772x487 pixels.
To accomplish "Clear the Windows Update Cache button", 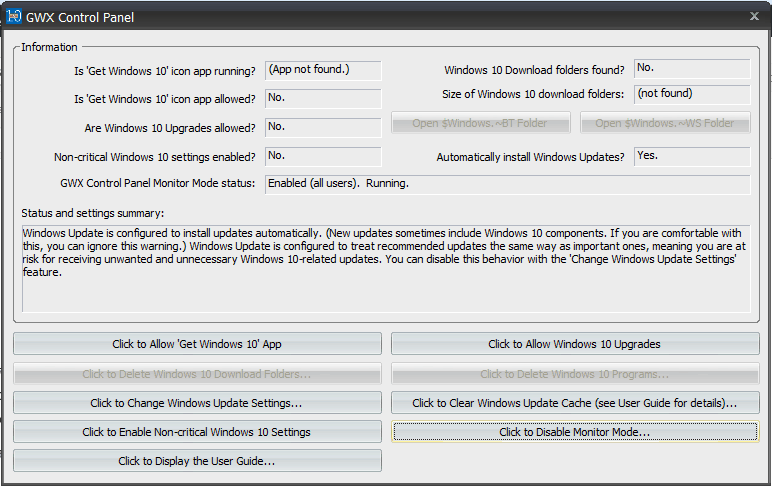I will (x=575, y=403).
